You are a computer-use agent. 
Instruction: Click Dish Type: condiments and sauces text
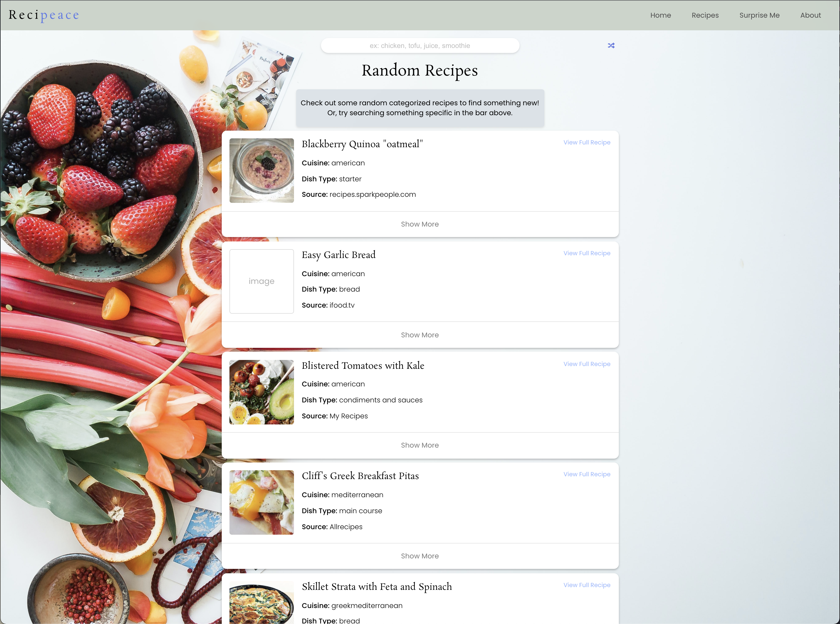pos(362,400)
